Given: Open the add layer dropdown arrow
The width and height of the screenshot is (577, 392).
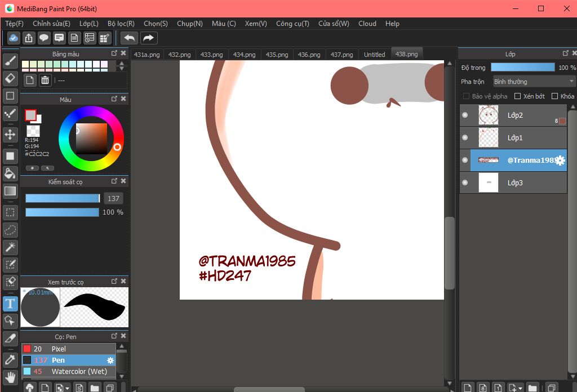Looking at the screenshot, I should [x=520, y=388].
